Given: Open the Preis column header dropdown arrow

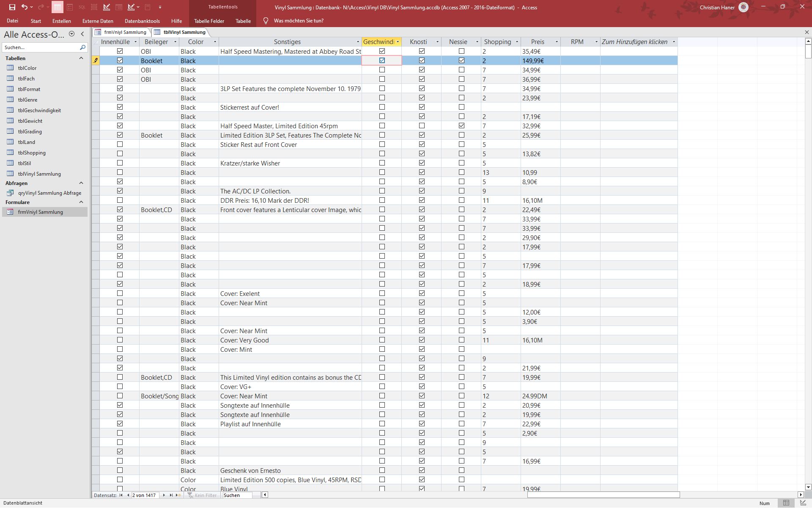Looking at the screenshot, I should click(x=557, y=42).
